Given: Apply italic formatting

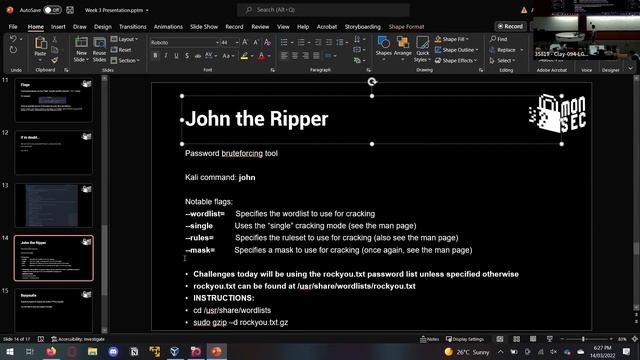Looking at the screenshot, I should tap(166, 56).
